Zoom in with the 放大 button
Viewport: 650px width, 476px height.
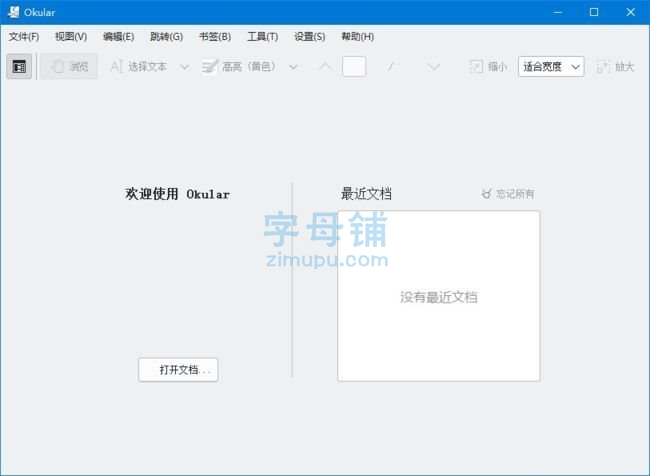click(616, 66)
